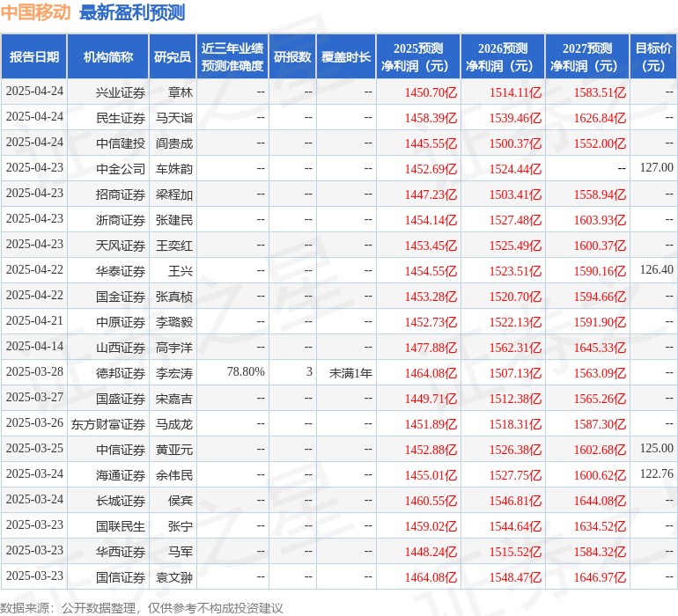This screenshot has height=616, width=678.
Task: Click the 数据来源 footer disclaimer
Action: click(x=142, y=608)
